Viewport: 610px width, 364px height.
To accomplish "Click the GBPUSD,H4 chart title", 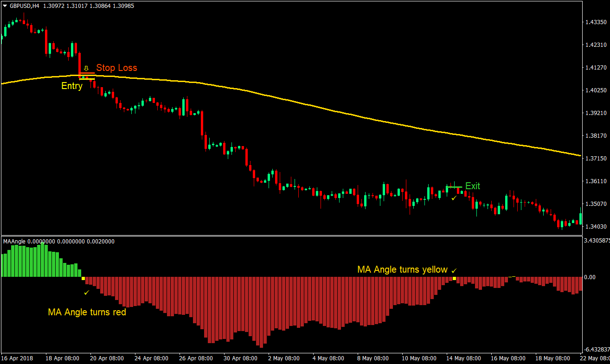I will click(24, 6).
